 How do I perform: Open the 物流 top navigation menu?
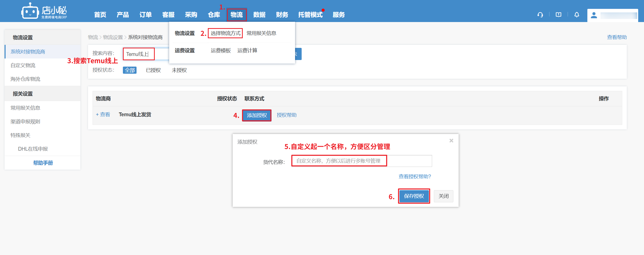tap(236, 15)
